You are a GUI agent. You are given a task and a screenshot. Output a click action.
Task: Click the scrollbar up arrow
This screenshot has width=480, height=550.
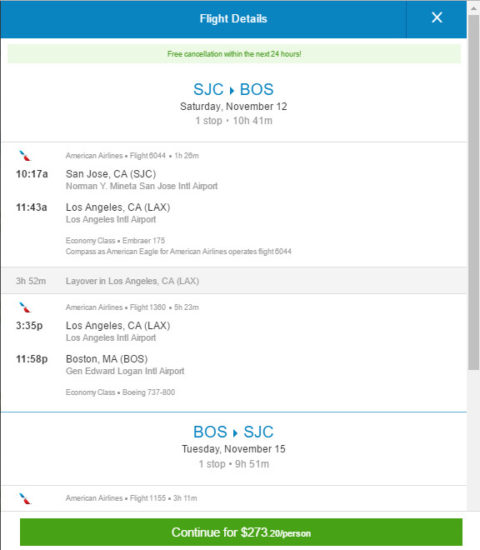(x=474, y=8)
